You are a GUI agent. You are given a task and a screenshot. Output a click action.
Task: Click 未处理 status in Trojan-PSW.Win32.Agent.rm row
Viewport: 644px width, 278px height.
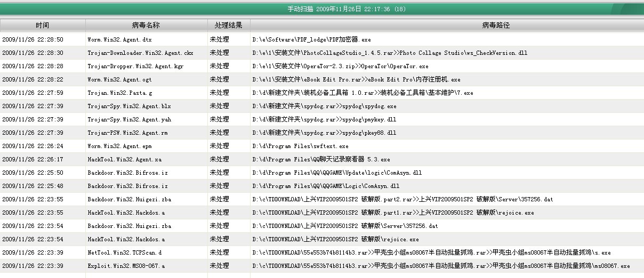click(219, 133)
